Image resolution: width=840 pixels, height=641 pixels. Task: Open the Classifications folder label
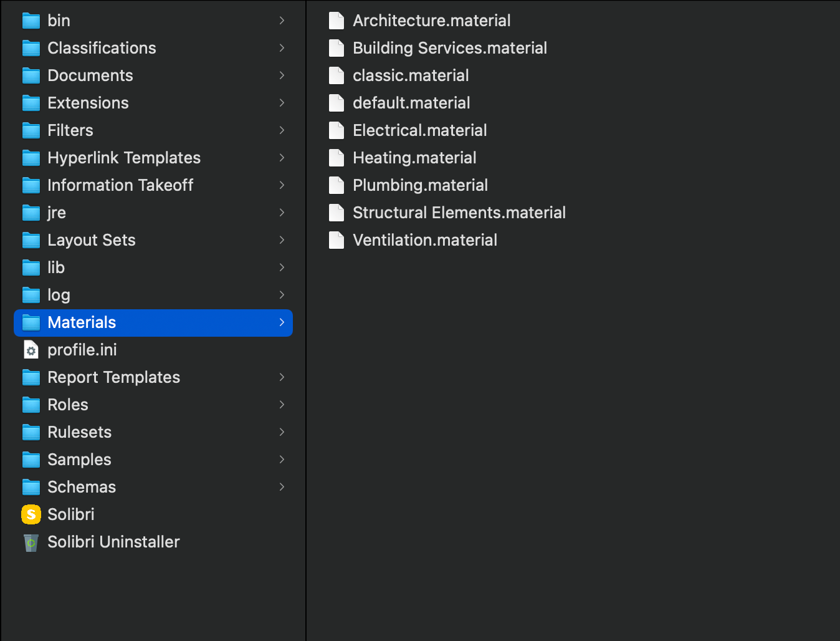(x=102, y=48)
